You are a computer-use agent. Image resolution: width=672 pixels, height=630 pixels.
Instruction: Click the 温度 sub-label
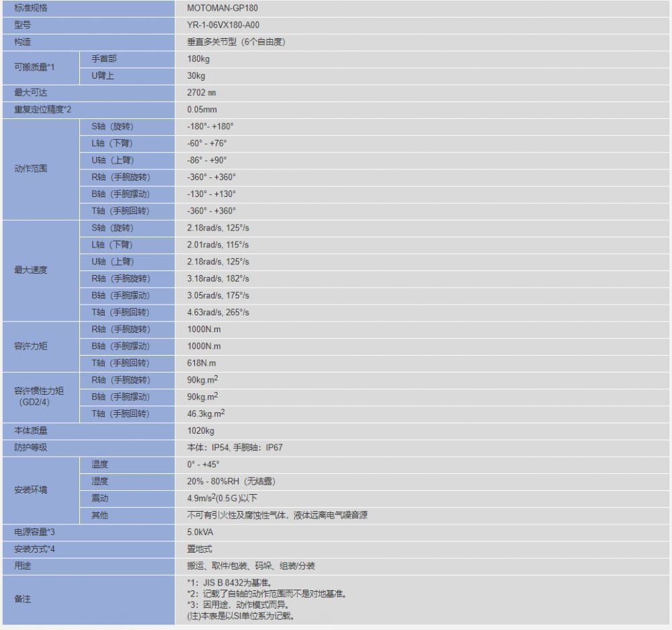(x=99, y=465)
